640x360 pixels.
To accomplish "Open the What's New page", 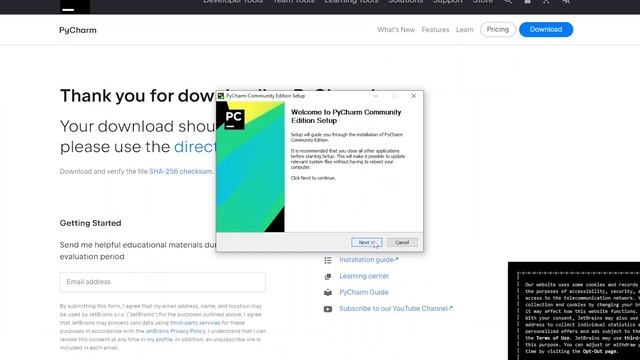I will click(396, 30).
